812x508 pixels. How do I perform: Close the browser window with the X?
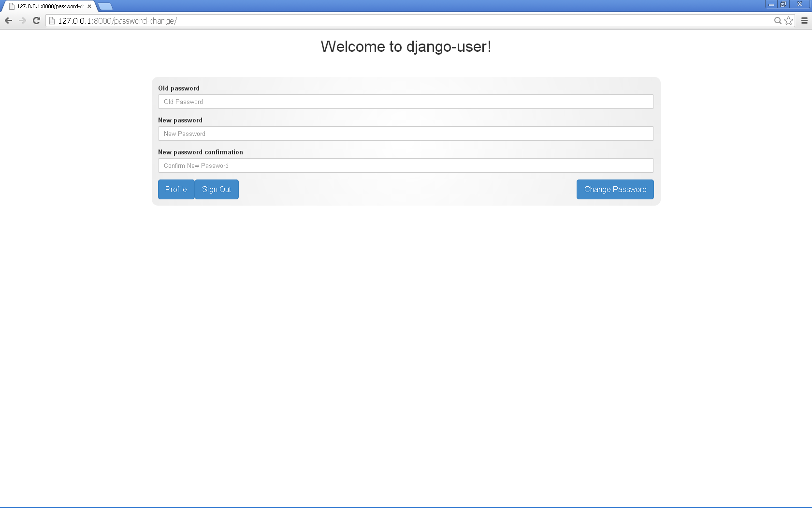(799, 4)
